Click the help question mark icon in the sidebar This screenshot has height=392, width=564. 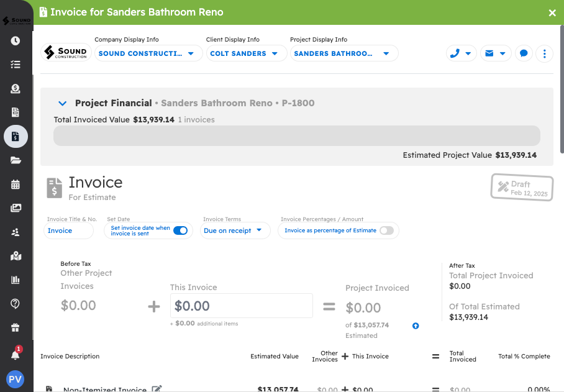pyautogui.click(x=16, y=304)
